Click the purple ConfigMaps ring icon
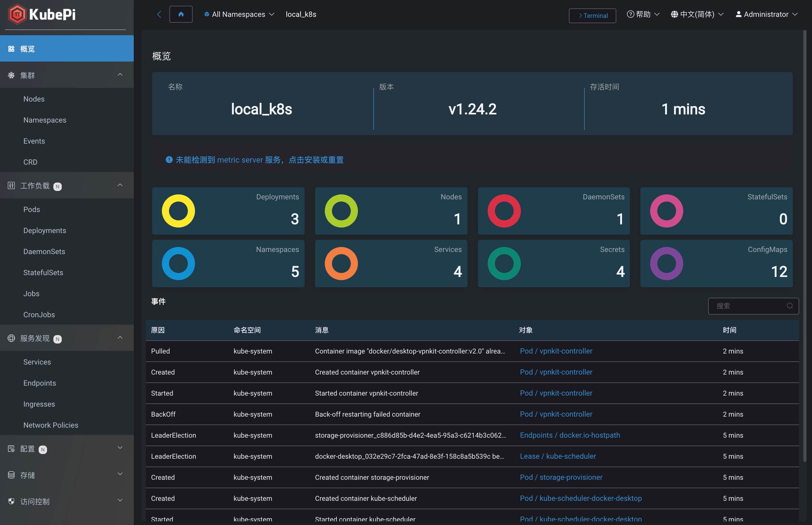This screenshot has width=812, height=525. (x=667, y=264)
